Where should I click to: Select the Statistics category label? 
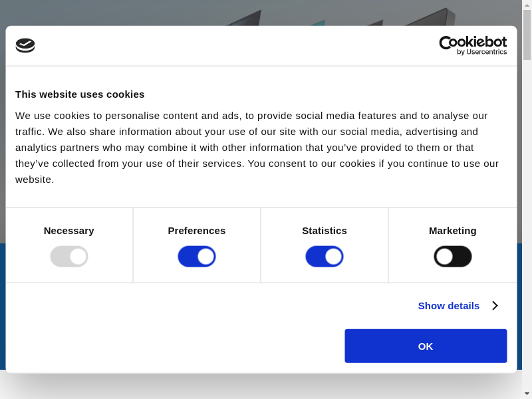tap(325, 231)
